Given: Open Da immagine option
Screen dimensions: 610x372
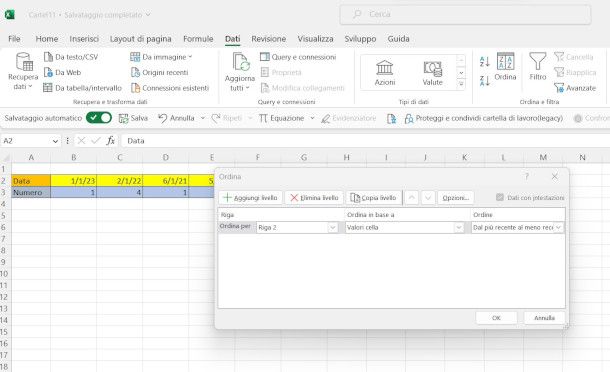Looking at the screenshot, I should [161, 57].
